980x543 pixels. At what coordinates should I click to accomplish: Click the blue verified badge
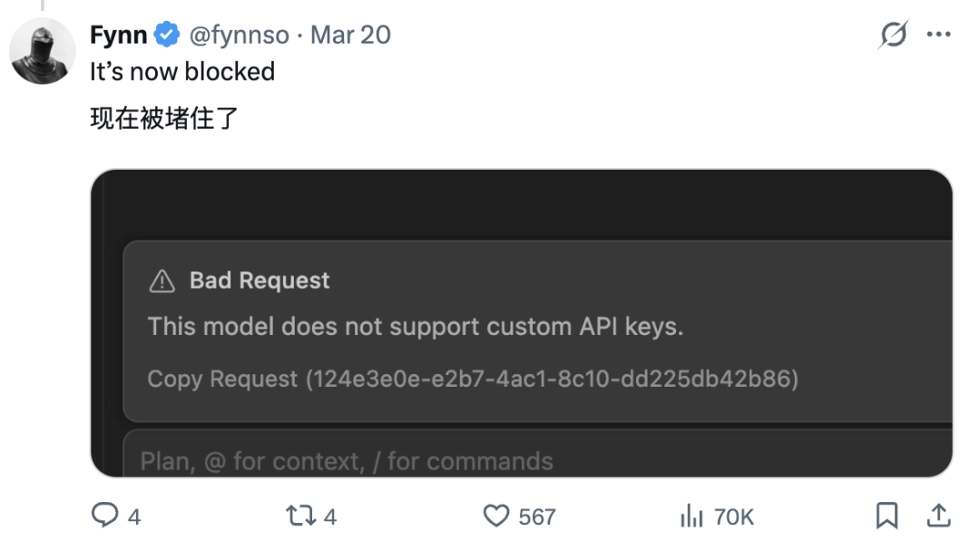pyautogui.click(x=167, y=35)
